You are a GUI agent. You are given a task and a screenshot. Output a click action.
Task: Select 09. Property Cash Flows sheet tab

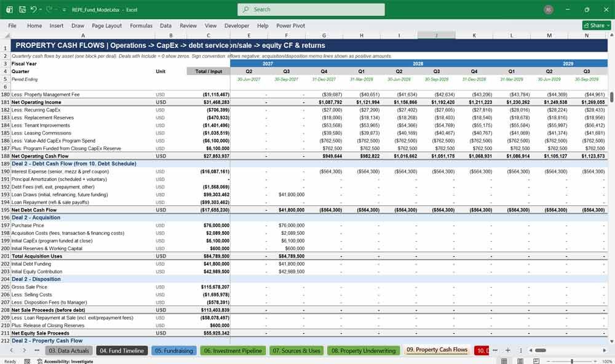[437, 350]
